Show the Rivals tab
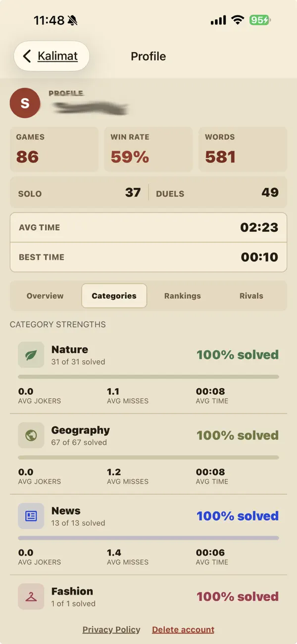Image resolution: width=297 pixels, height=644 pixels. click(251, 296)
